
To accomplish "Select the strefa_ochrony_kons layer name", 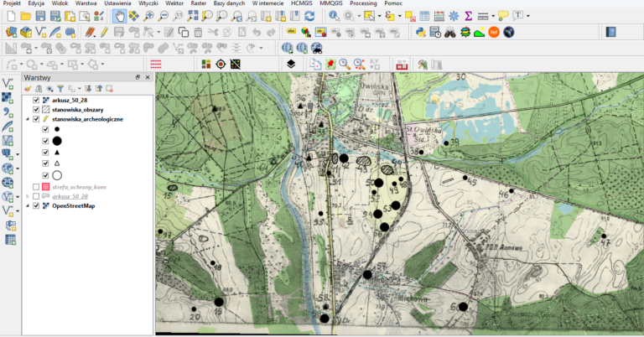I will click(x=80, y=187).
